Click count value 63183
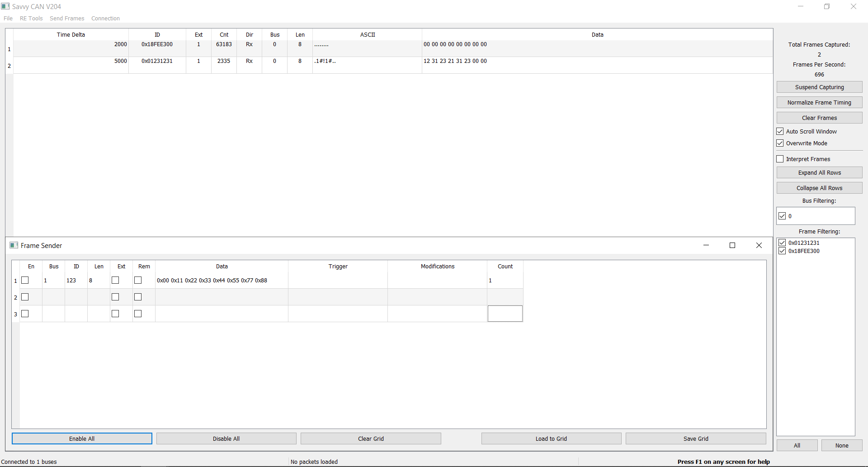The width and height of the screenshot is (868, 467). (224, 44)
